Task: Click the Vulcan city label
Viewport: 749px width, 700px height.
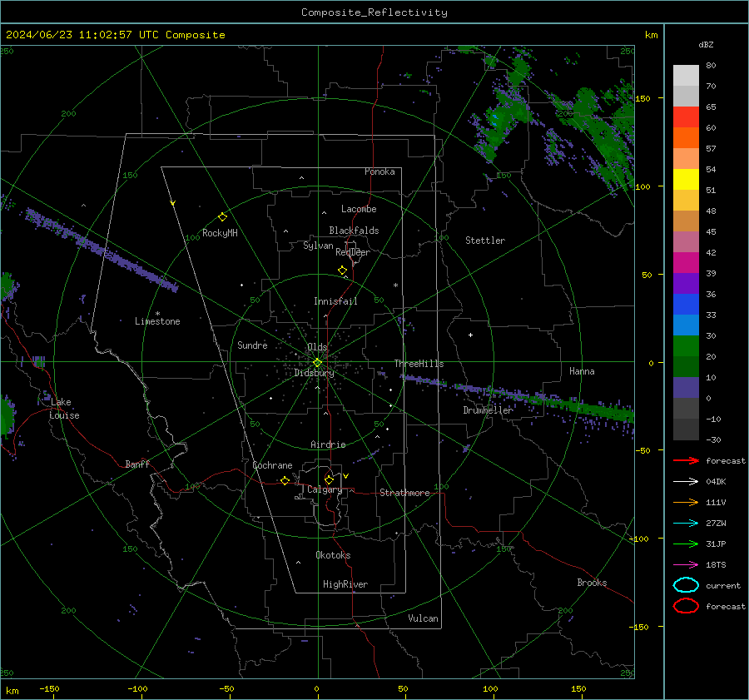Action: click(x=423, y=618)
